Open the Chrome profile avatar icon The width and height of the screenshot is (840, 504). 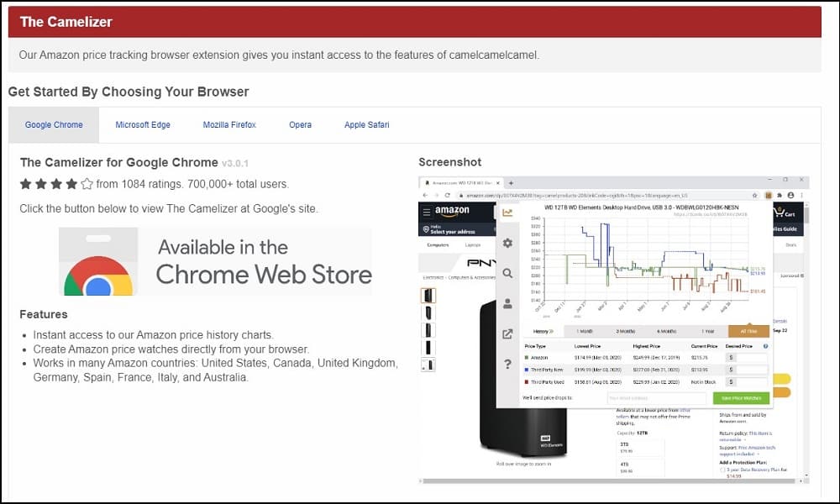790,196
